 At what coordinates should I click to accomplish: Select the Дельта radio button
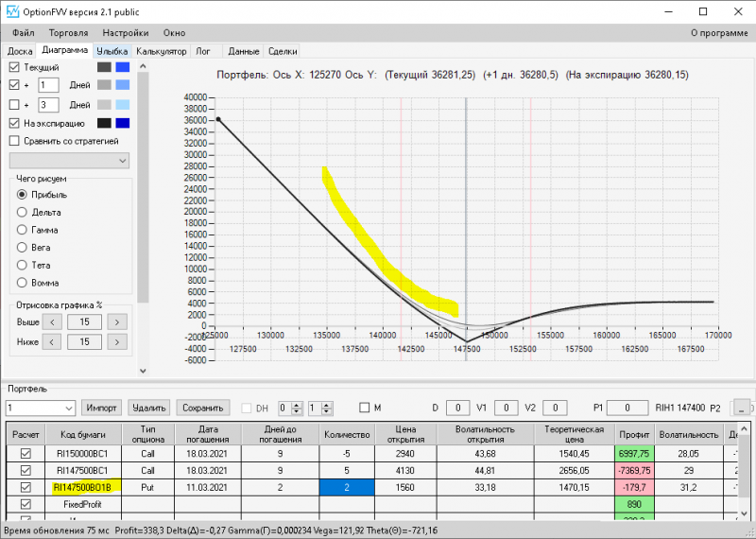[x=23, y=212]
